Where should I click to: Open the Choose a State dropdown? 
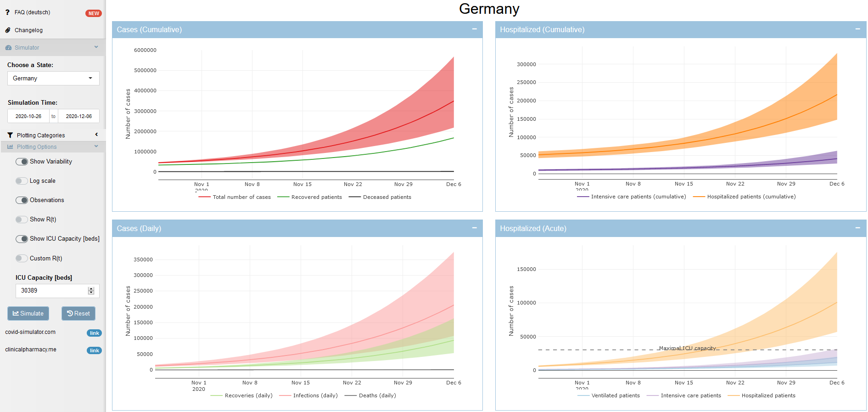click(x=53, y=78)
